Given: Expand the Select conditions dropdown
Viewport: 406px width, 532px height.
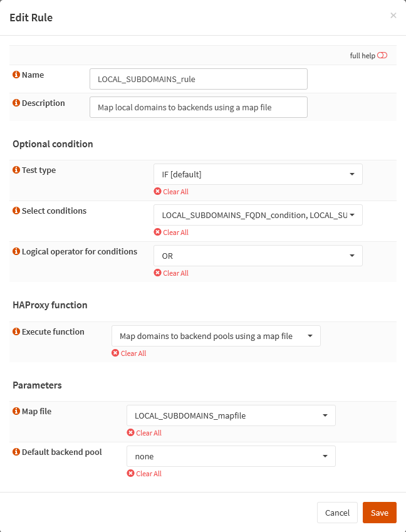Looking at the screenshot, I should click(x=258, y=215).
